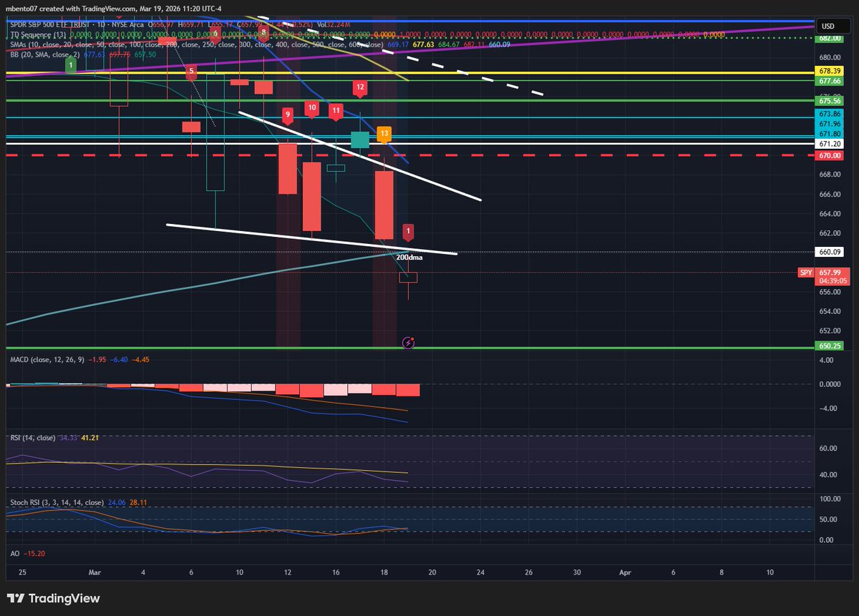Click the 680.00 price scale value
The height and width of the screenshot is (616, 859).
pos(830,57)
